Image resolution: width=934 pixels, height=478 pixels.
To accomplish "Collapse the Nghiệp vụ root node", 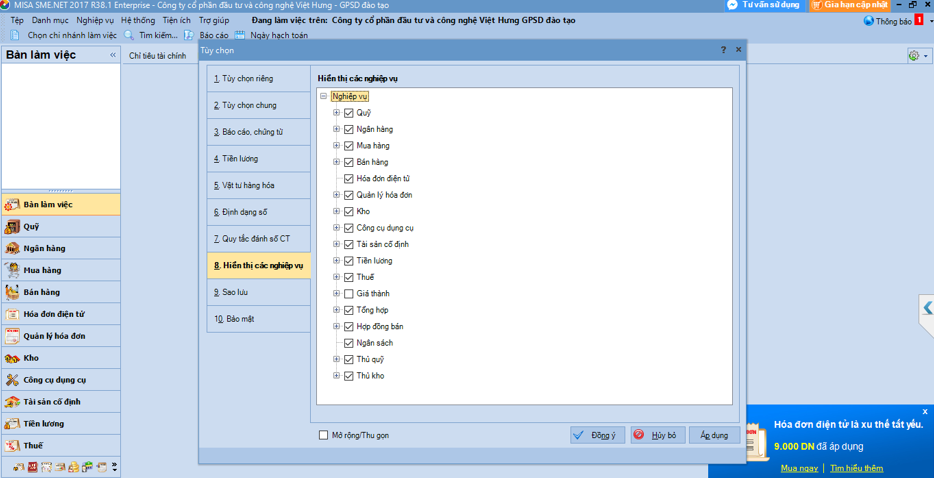I will tap(323, 97).
